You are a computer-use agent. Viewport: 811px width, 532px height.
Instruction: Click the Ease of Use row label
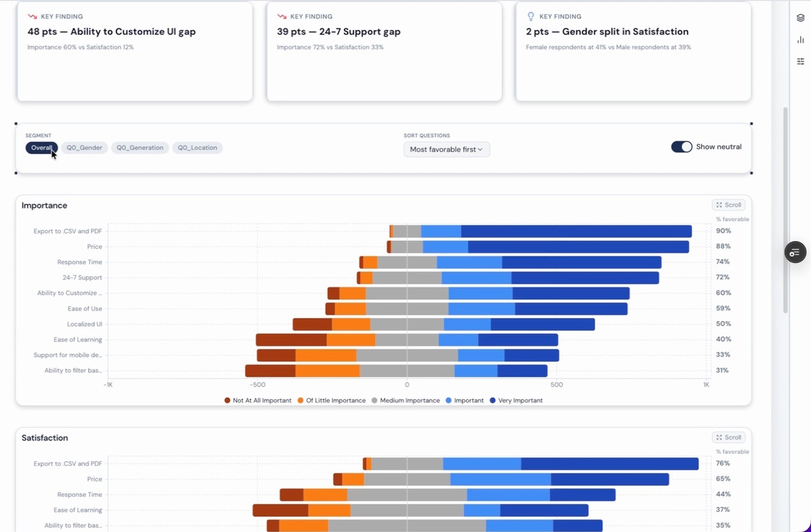(x=85, y=309)
